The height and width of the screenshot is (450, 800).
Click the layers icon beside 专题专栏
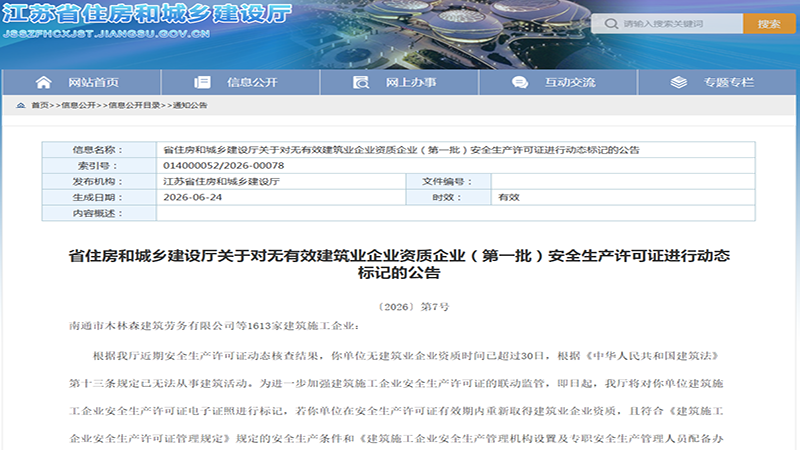(679, 82)
